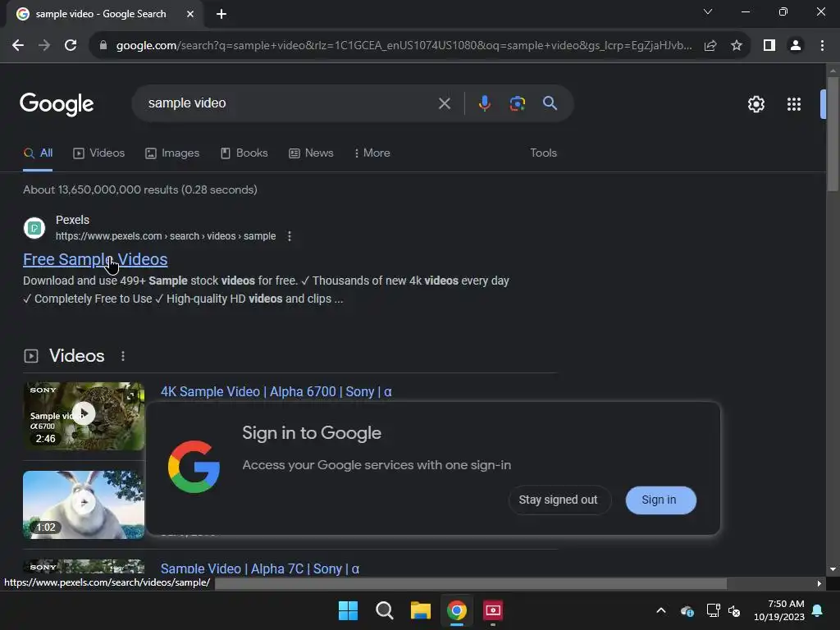Click the magnifier search button
Viewport: 840px width, 630px height.
coord(550,103)
